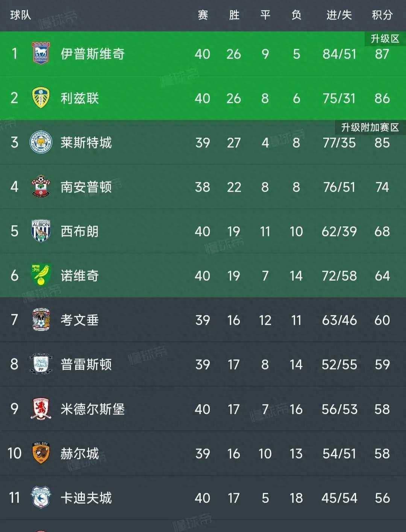
Task: Click team name 米德尔斯堡
Action: [93, 409]
